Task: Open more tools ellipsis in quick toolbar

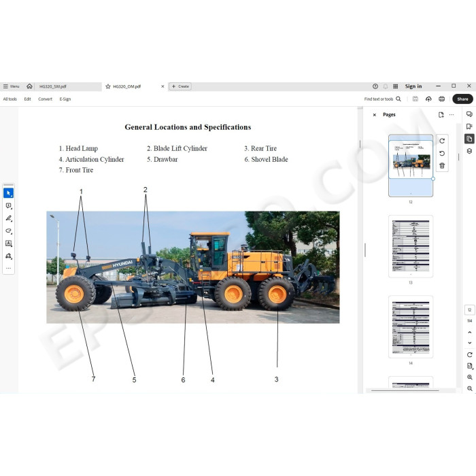Action: pyautogui.click(x=8, y=269)
